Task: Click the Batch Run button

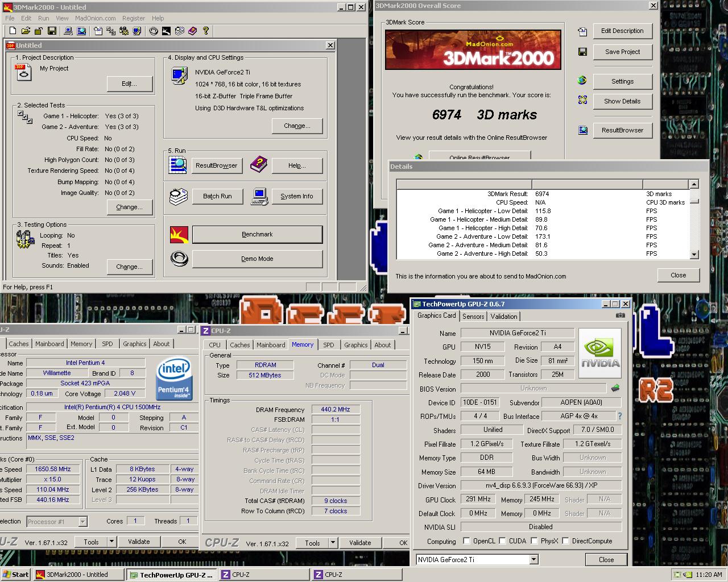Action: click(217, 196)
